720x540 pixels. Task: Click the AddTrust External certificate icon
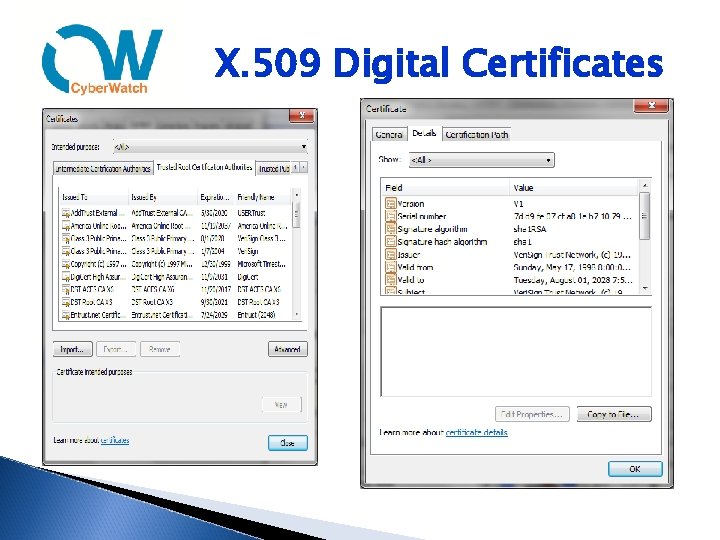tap(66, 213)
